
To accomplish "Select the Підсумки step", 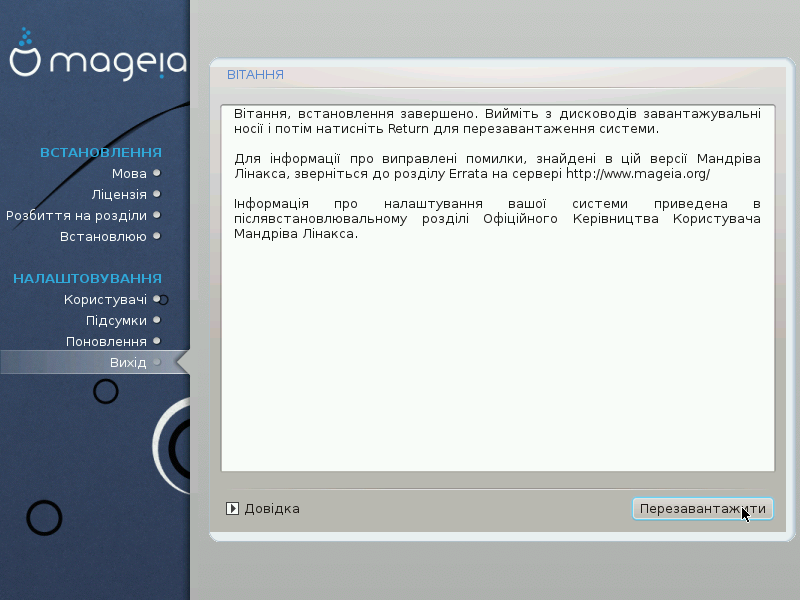I will pyautogui.click(x=116, y=320).
